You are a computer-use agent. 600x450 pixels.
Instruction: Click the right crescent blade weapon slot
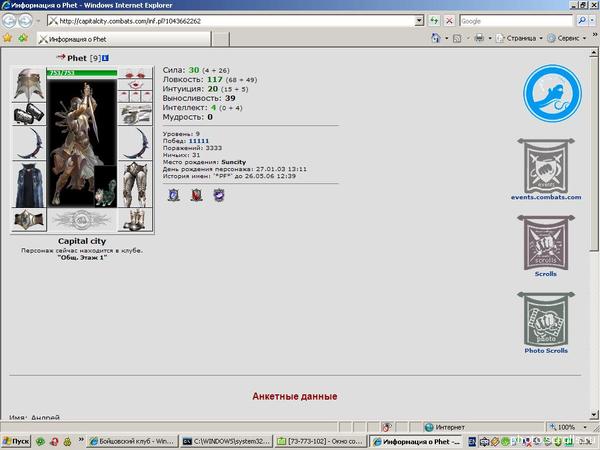pos(135,143)
